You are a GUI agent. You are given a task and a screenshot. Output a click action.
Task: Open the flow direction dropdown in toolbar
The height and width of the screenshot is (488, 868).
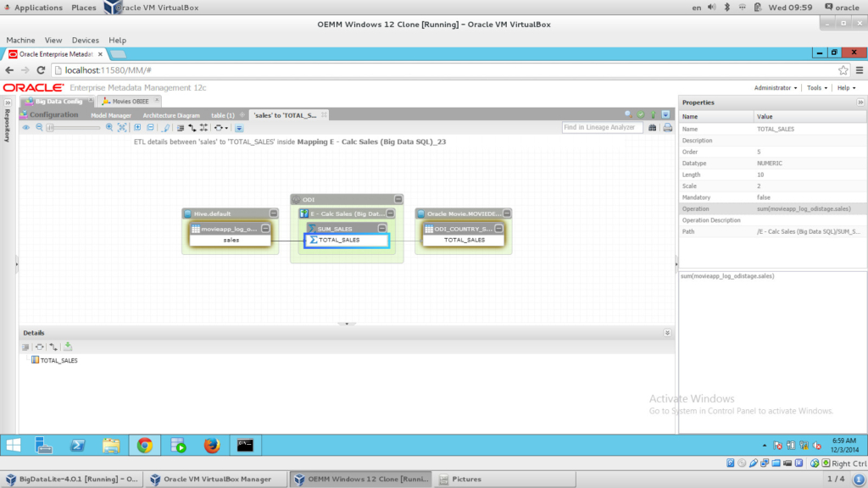pyautogui.click(x=220, y=128)
